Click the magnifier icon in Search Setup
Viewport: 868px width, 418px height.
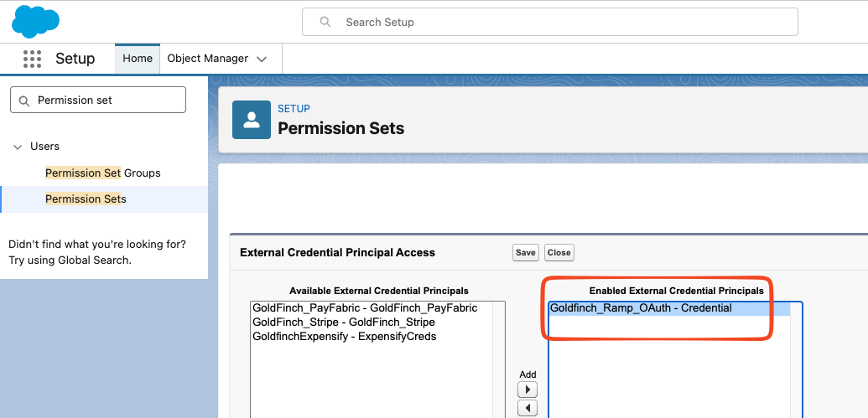(x=325, y=22)
